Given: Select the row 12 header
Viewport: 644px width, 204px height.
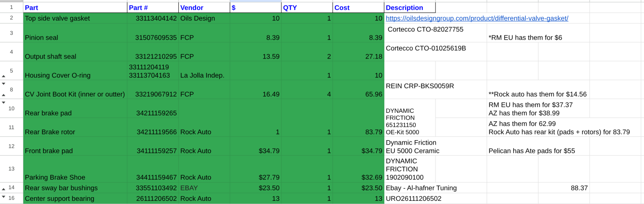Looking at the screenshot, I should pos(11,146).
